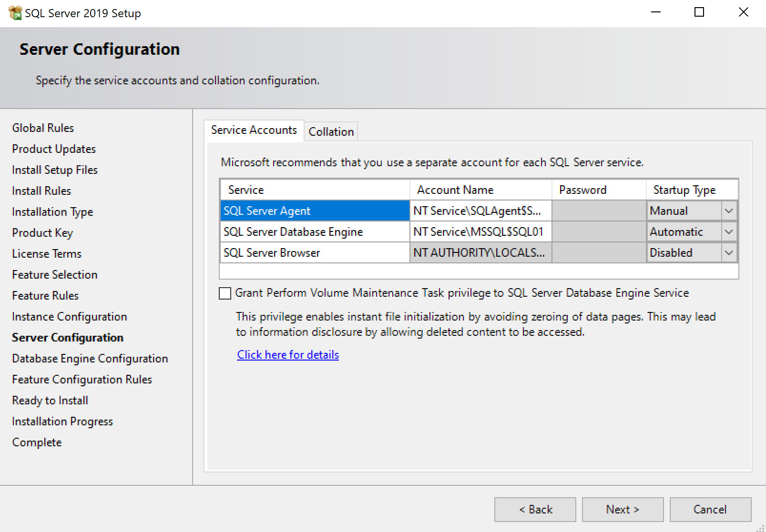Click the SQL Server Agent account name field
The width and height of the screenshot is (766, 532).
[x=479, y=211]
